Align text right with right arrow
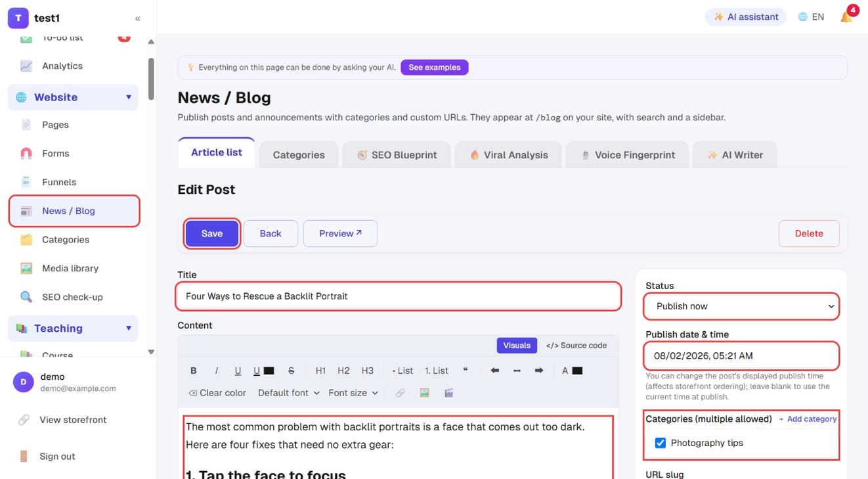Screen dimensions: 868x479 click(539, 371)
